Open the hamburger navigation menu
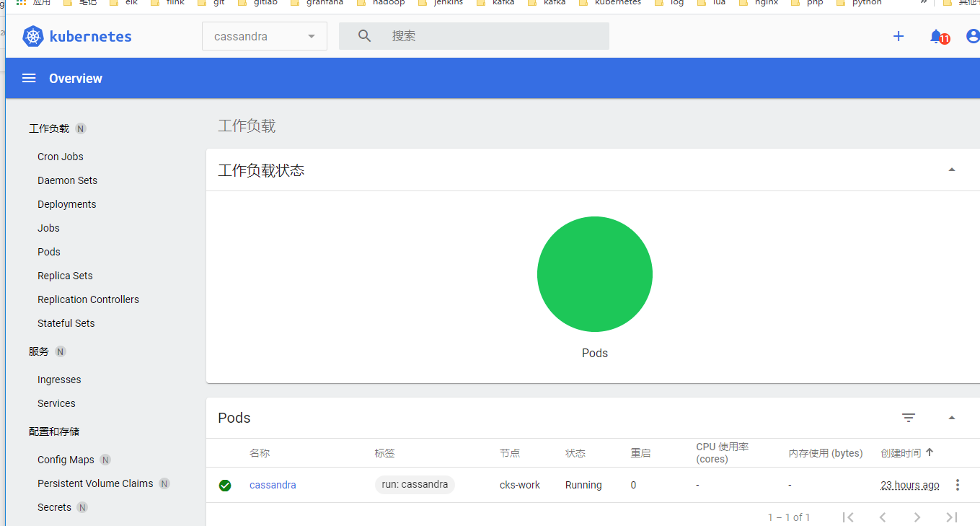The width and height of the screenshot is (980, 526). point(29,78)
